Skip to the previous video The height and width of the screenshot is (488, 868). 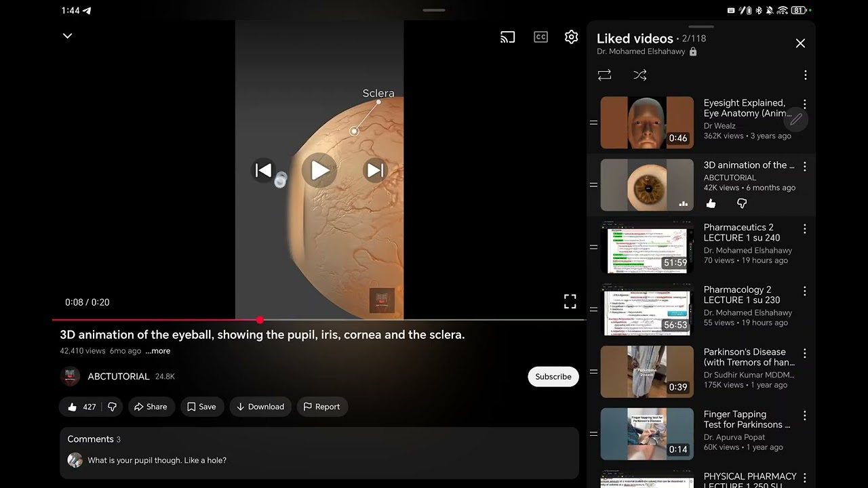[263, 171]
